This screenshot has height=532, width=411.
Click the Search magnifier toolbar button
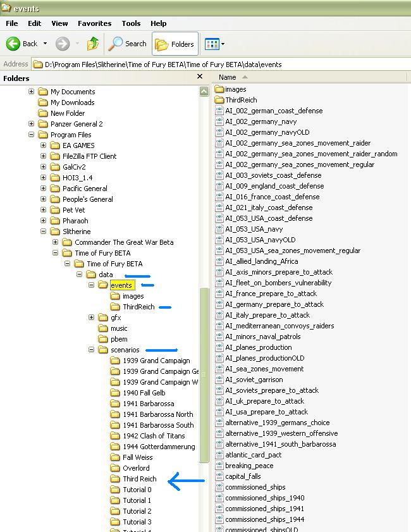point(128,44)
